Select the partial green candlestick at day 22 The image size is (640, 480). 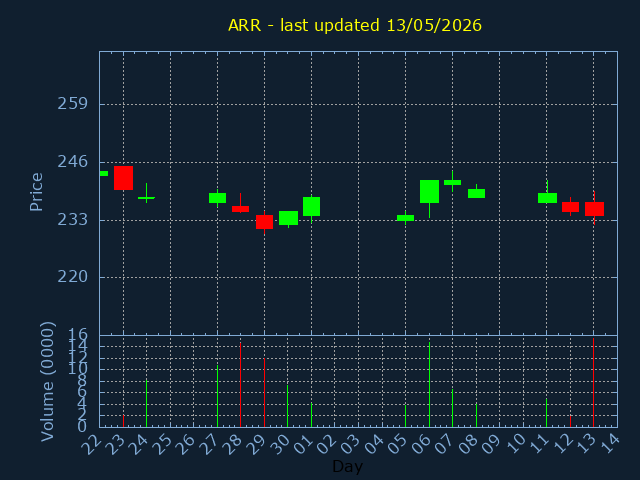104,173
